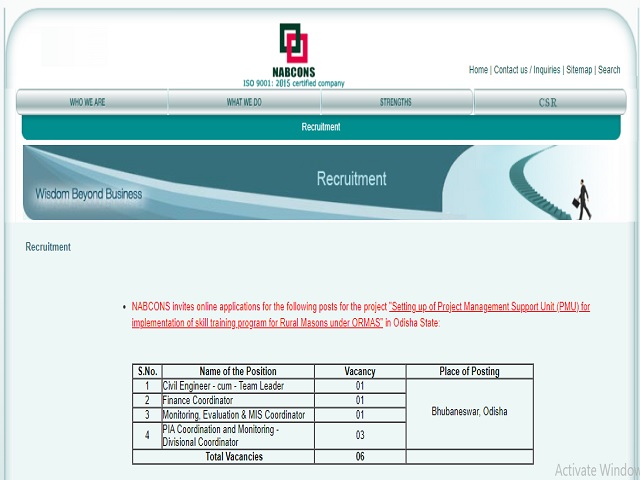This screenshot has width=640, height=480.
Task: Open the WHAT WE DO menu
Action: click(244, 102)
